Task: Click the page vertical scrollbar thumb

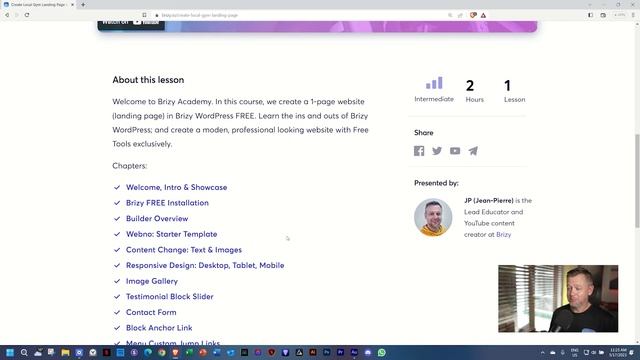Action: (637, 181)
